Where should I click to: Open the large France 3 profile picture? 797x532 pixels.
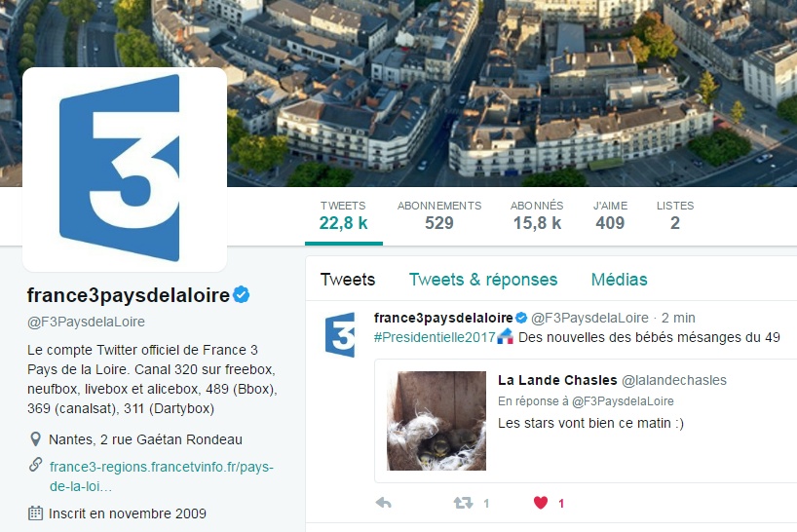[125, 170]
